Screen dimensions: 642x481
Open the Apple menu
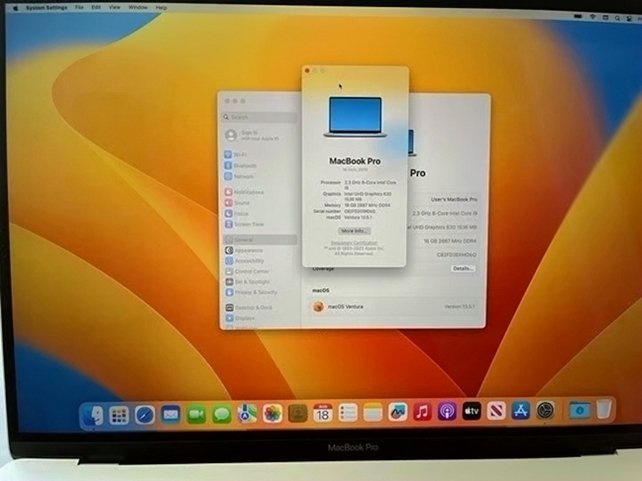pyautogui.click(x=16, y=8)
